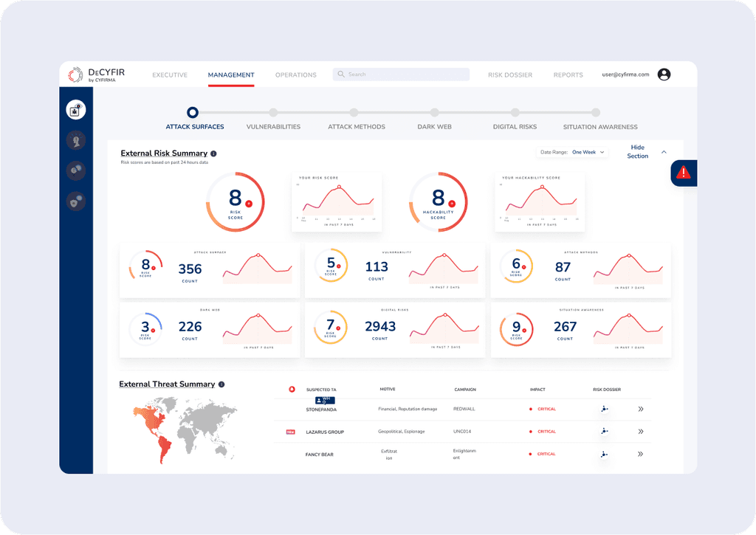Viewport: 756px width, 535px height.
Task: Click the double arrow for STONEPANDA row
Action: coord(641,410)
